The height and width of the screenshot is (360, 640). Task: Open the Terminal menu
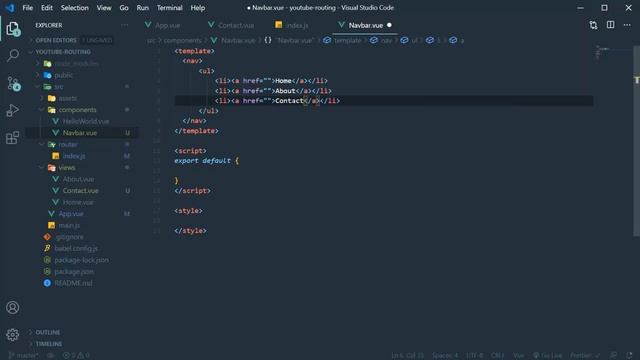[169, 8]
